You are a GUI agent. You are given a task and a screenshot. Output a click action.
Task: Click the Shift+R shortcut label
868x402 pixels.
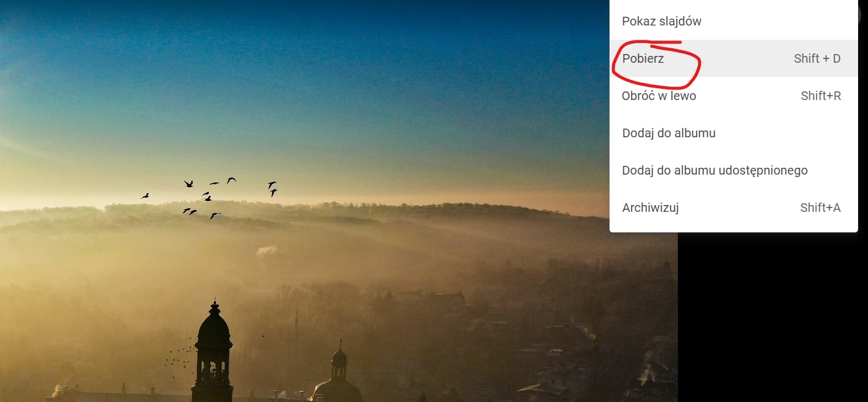(x=821, y=96)
